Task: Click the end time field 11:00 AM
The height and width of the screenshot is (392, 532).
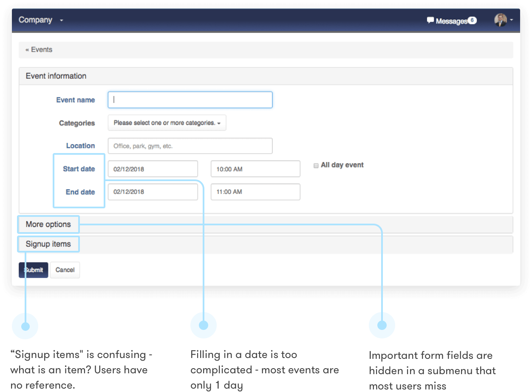Action: [255, 192]
